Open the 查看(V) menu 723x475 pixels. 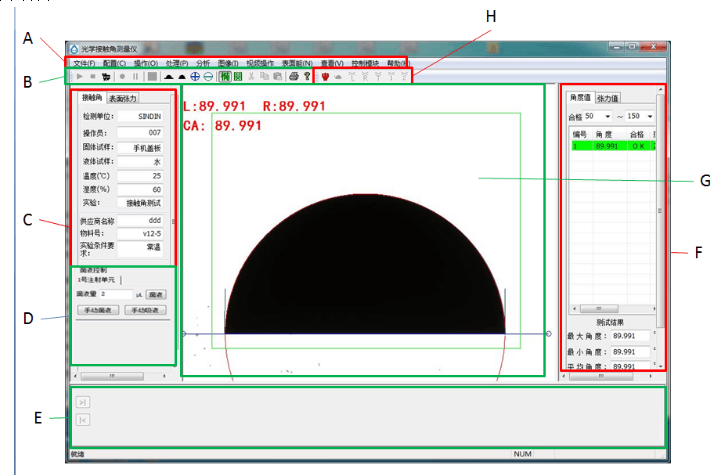pos(332,63)
